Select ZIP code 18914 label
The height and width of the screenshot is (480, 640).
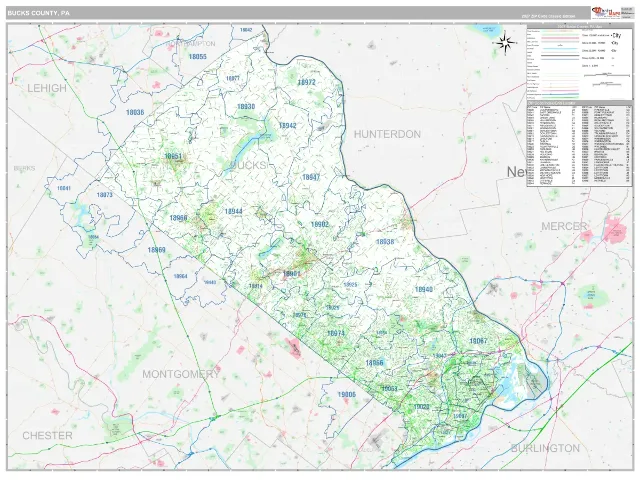256,286
